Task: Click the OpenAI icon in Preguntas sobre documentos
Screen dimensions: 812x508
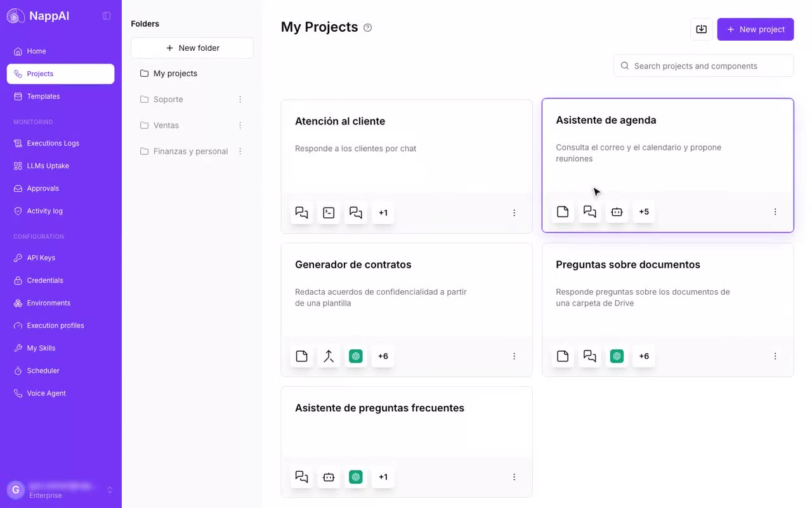Action: 617,356
